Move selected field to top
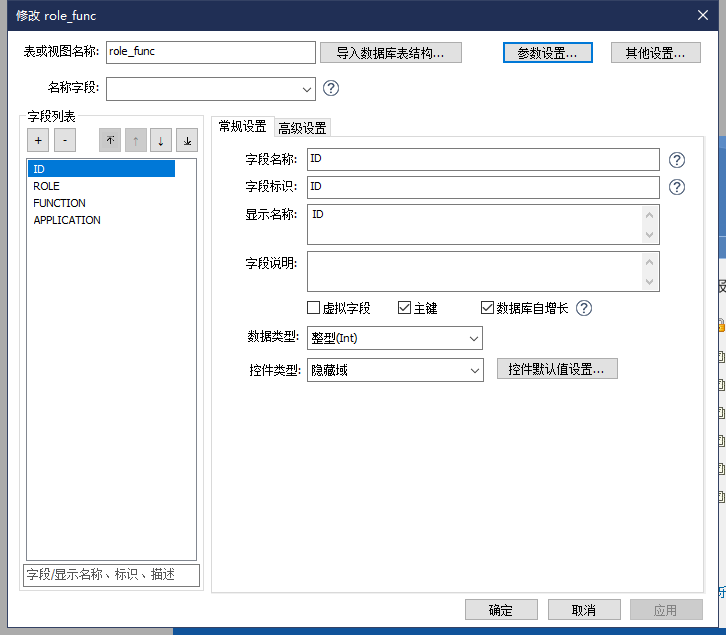Viewport: 726px width, 635px height. pos(110,141)
